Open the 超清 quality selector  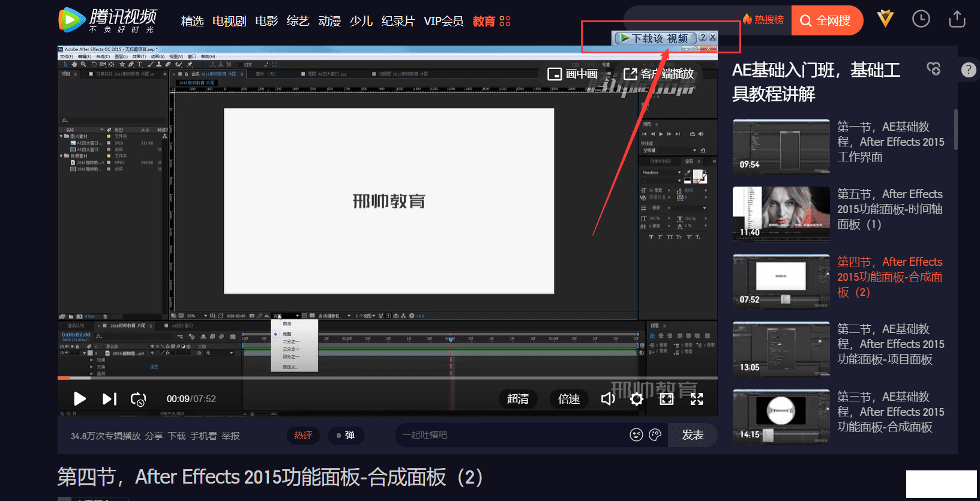tap(518, 399)
